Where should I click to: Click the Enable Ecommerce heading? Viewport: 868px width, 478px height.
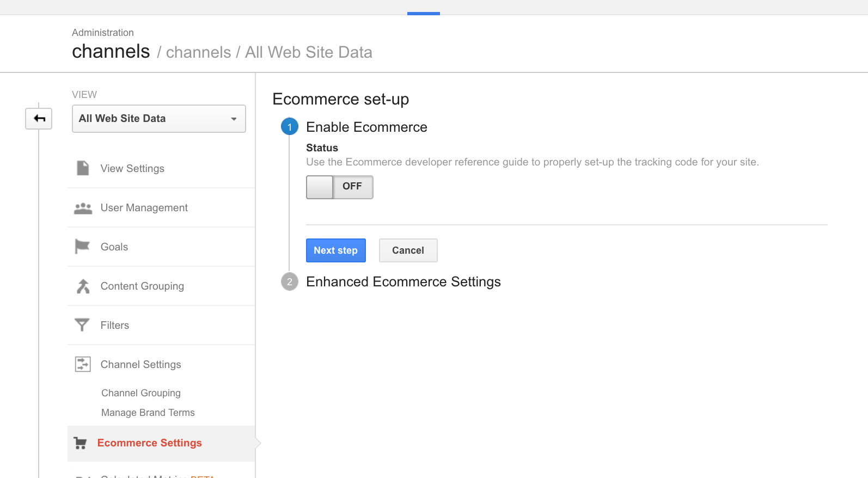(x=366, y=127)
